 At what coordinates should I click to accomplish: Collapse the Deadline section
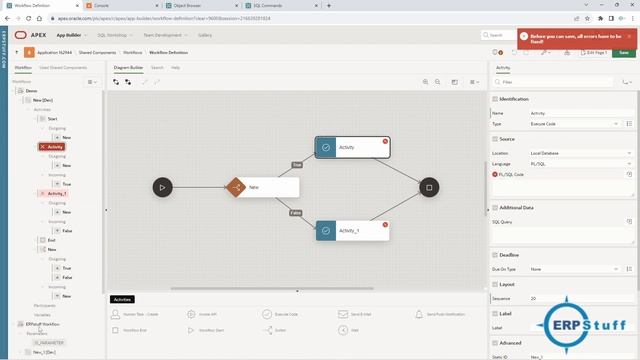[495, 255]
